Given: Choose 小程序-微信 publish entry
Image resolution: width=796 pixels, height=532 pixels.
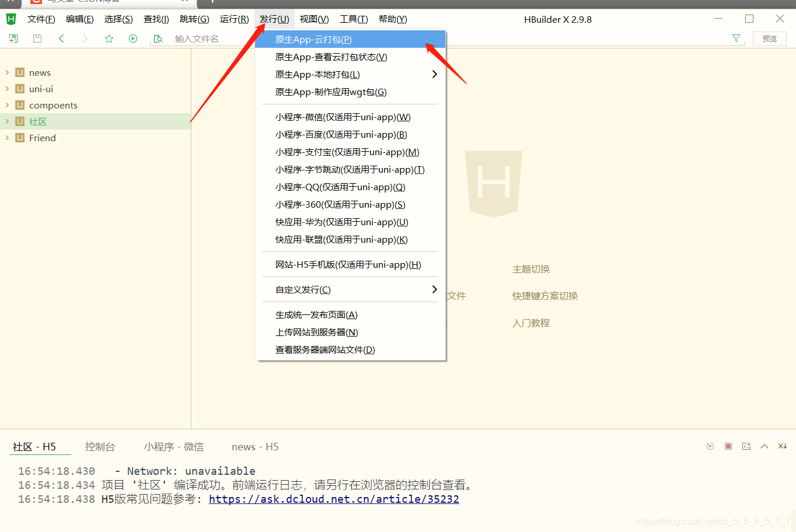Looking at the screenshot, I should point(350,117).
